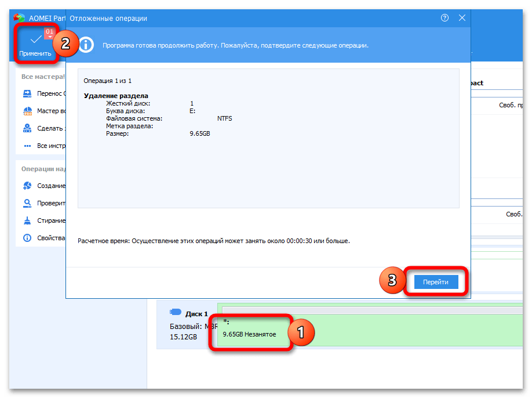Click the Перейти button
The image size is (532, 398).
(436, 282)
